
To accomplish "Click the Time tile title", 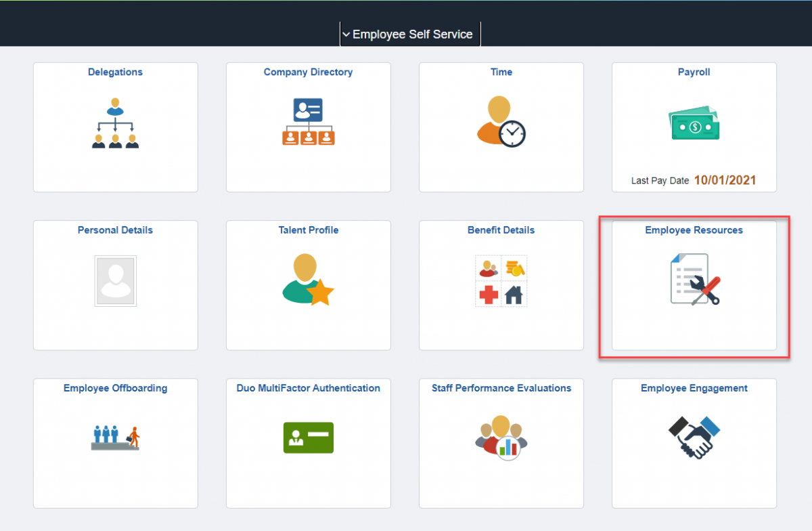I will coord(501,72).
